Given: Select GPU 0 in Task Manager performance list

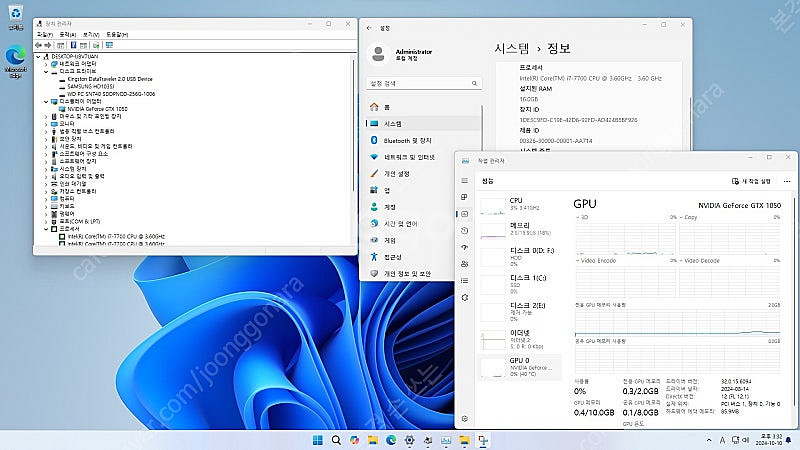Looking at the screenshot, I should point(519,367).
